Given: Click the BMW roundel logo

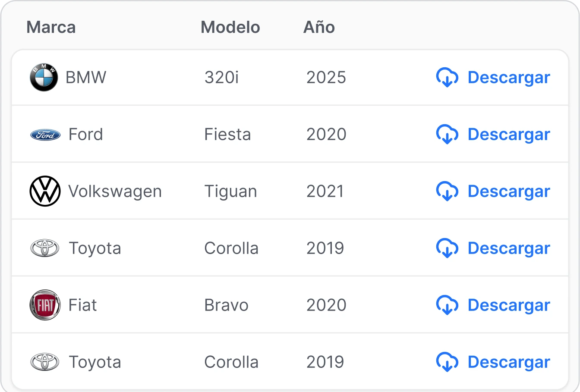Looking at the screenshot, I should coord(44,77).
